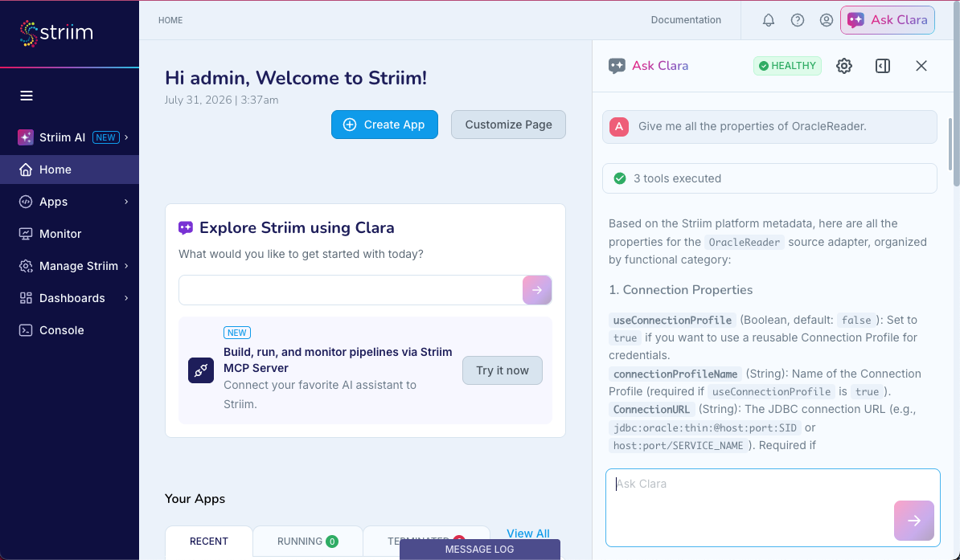Click the HOME breadcrumb text

click(170, 20)
